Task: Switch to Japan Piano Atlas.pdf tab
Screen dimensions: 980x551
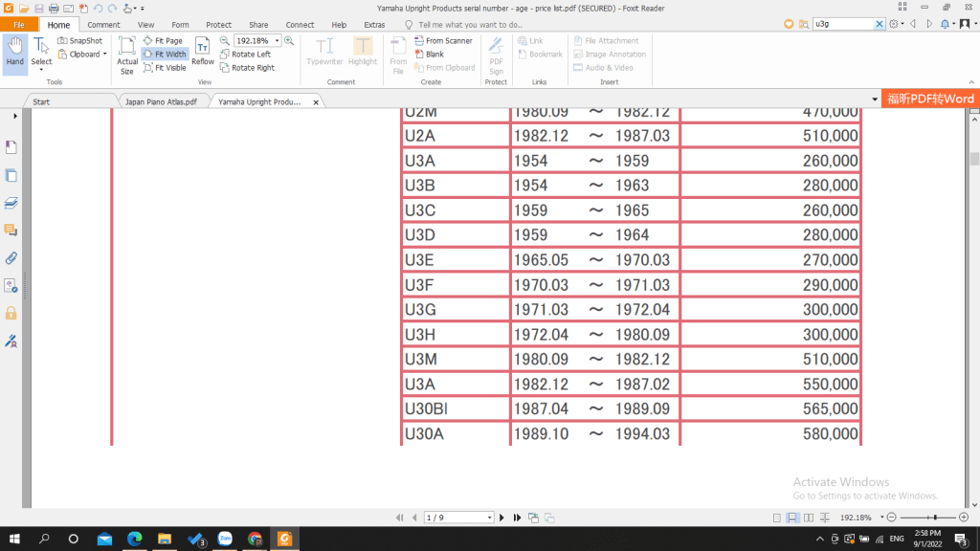Action: pos(161,100)
